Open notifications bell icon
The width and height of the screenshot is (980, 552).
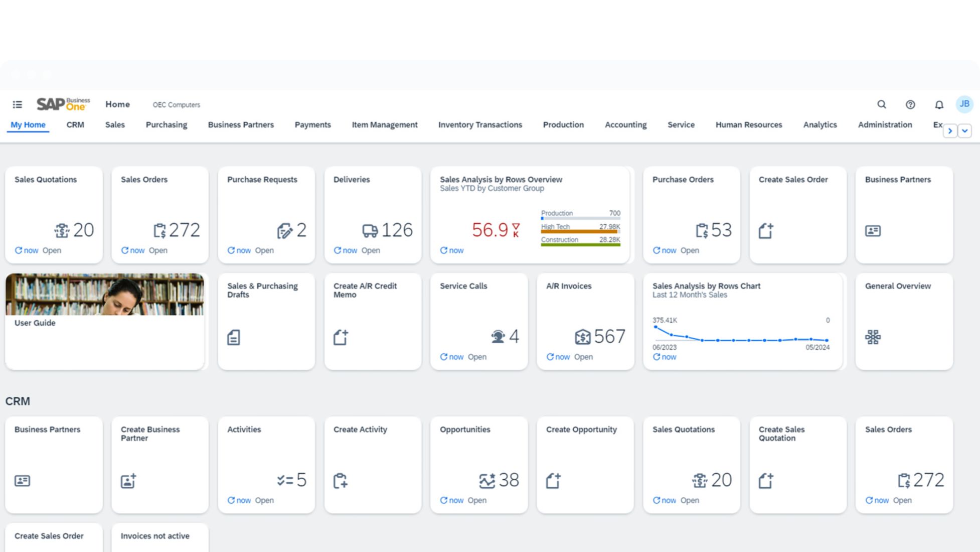939,104
